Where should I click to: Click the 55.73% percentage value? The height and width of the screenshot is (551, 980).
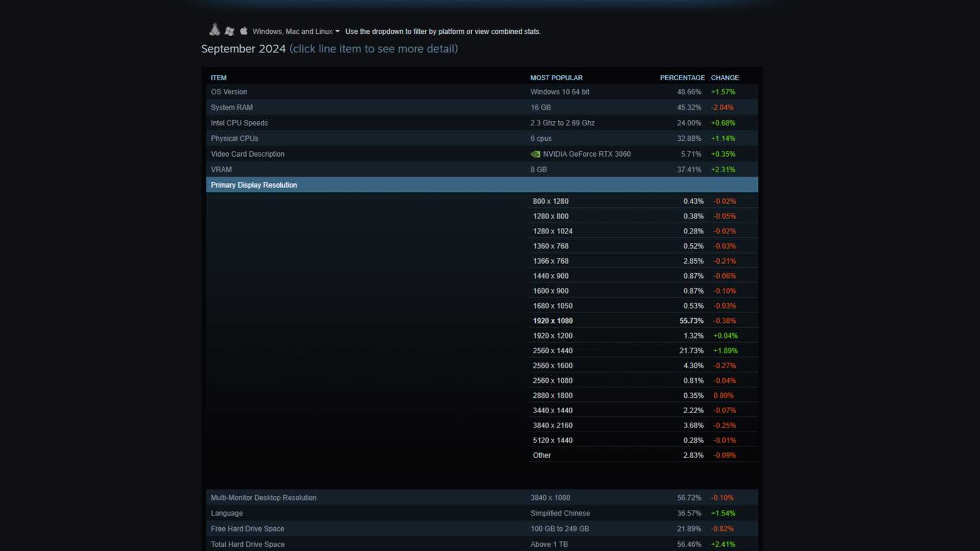(x=691, y=321)
